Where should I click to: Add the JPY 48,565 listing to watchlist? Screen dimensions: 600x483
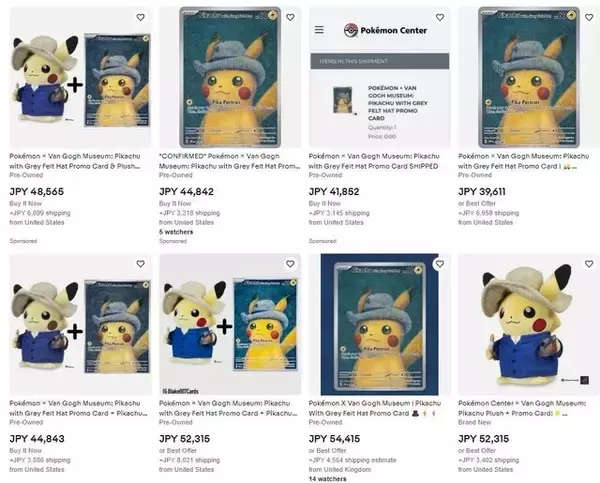(140, 17)
